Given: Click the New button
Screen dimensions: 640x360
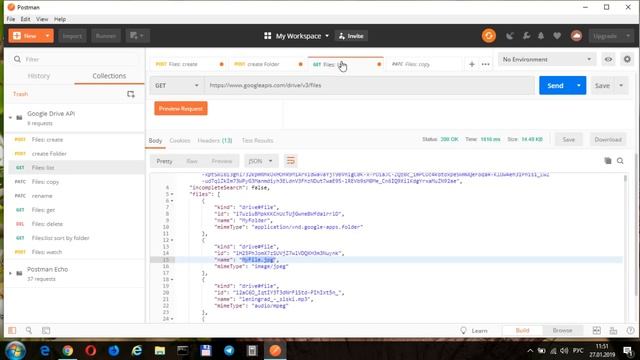Looking at the screenshot, I should pyautogui.click(x=25, y=36).
